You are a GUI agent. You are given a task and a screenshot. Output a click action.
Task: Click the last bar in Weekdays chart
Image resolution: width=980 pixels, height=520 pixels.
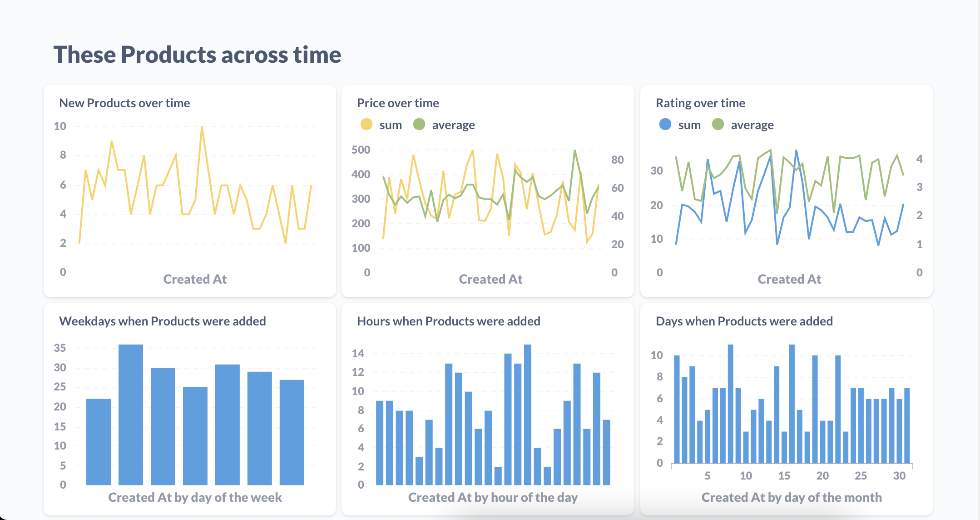(x=292, y=432)
